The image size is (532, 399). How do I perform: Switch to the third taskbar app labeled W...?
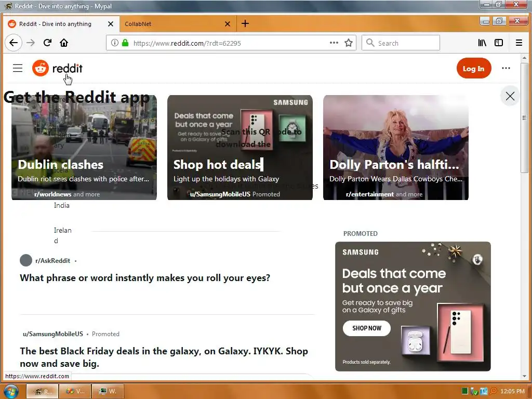pyautogui.click(x=108, y=391)
